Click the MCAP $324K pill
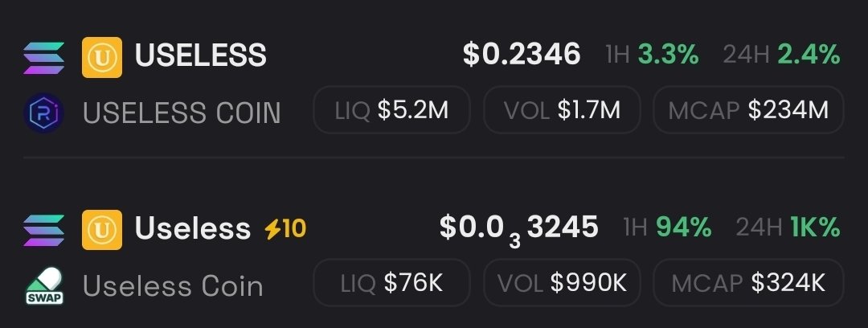The image size is (868, 328). click(748, 283)
